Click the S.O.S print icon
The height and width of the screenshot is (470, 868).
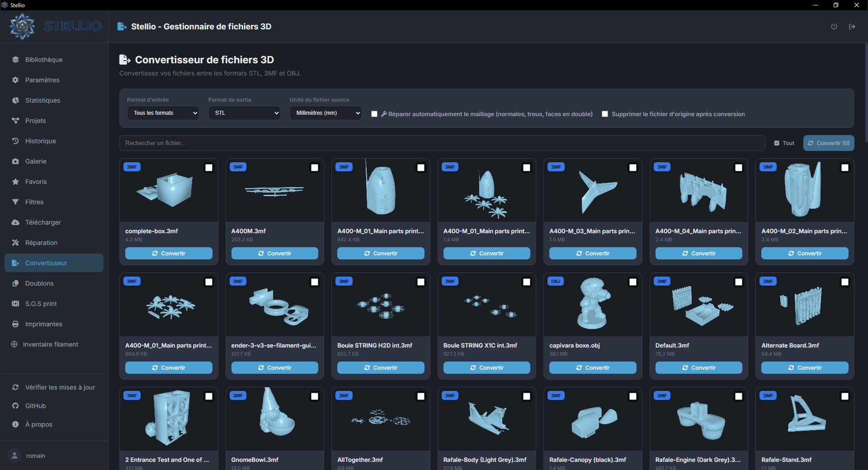[15, 304]
